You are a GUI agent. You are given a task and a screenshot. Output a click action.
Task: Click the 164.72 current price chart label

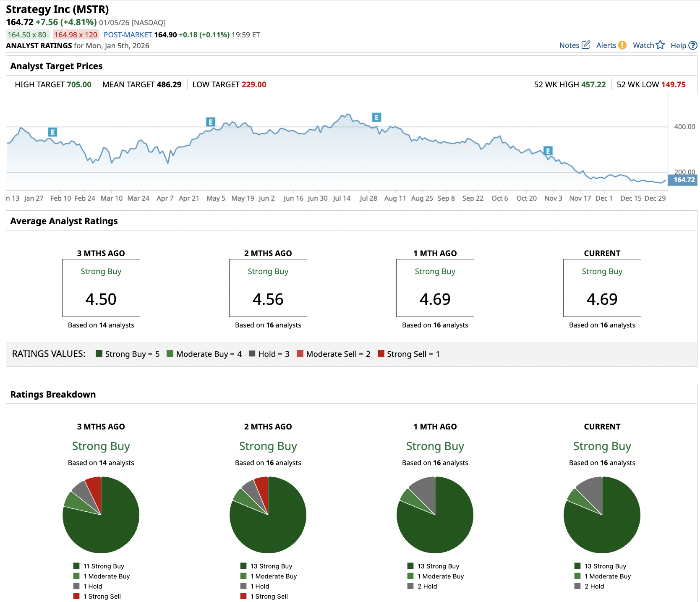tap(684, 180)
